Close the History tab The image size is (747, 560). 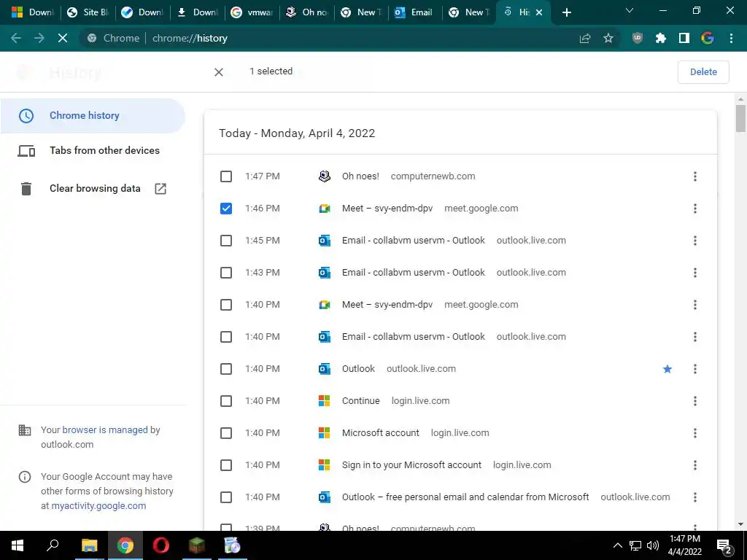tap(539, 12)
